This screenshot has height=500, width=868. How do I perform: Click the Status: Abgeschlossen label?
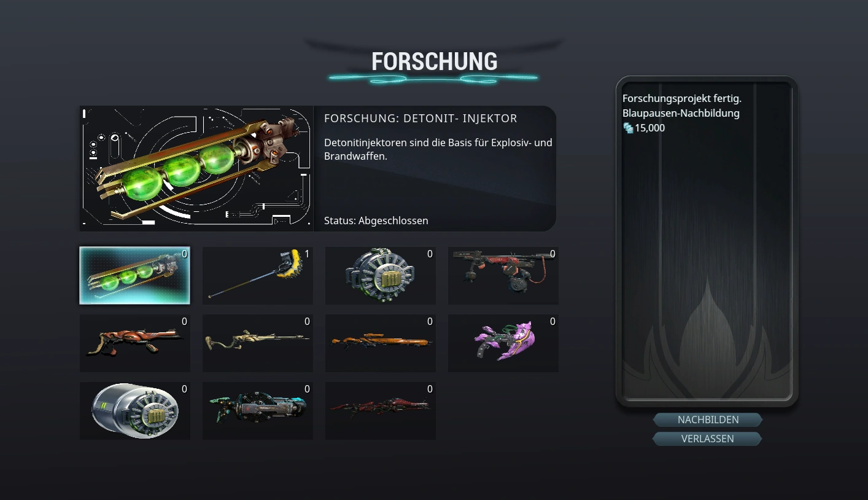tap(376, 221)
